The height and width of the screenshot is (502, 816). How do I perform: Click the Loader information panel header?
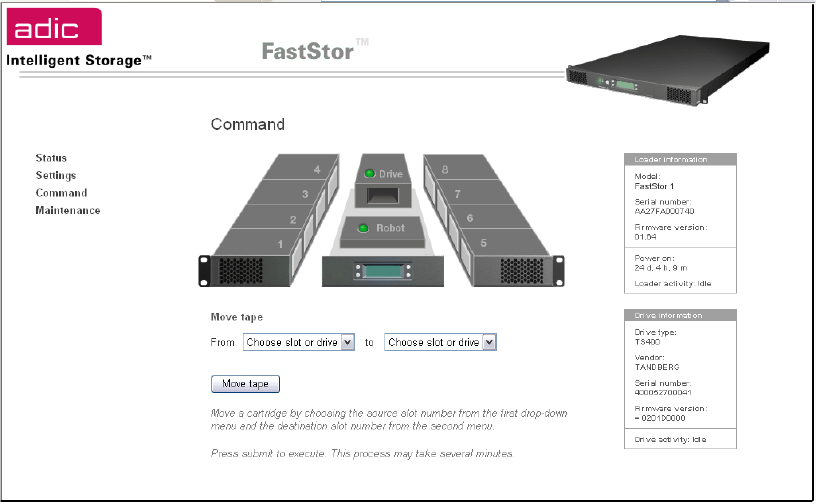(680, 159)
